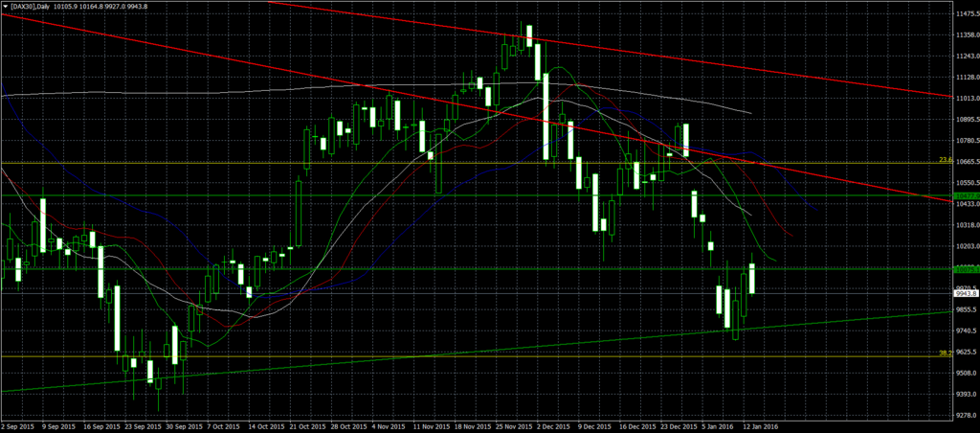Image resolution: width=980 pixels, height=433 pixels.
Task: Open the dropdown triangle beside [DAX30],Daily
Action: click(x=5, y=6)
